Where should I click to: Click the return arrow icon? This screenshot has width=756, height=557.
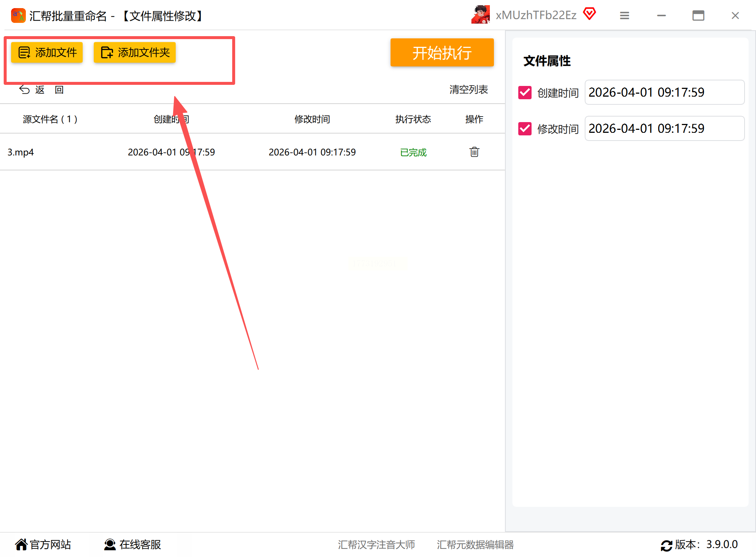(x=24, y=90)
